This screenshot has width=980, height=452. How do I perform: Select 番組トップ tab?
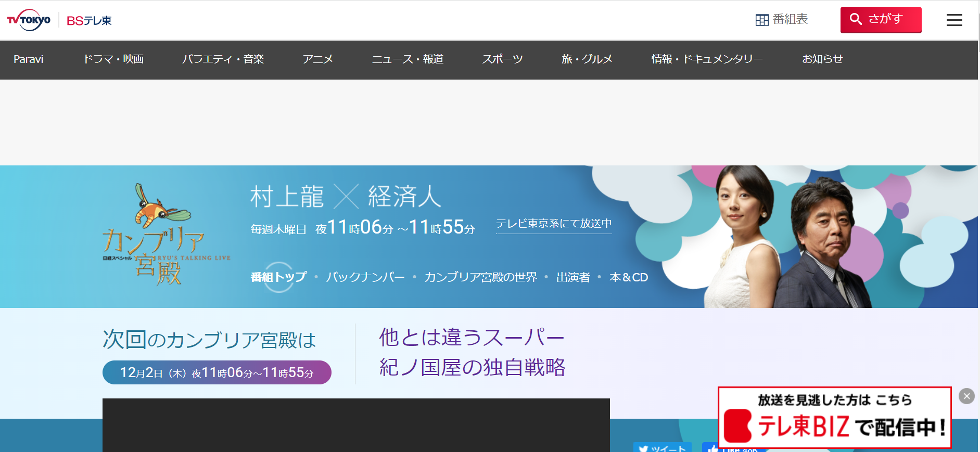[278, 277]
